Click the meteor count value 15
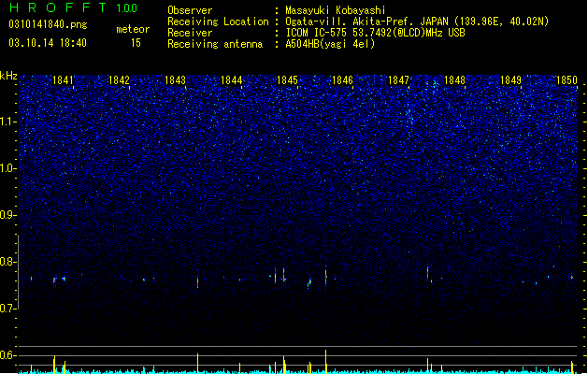The height and width of the screenshot is (374, 588). point(136,43)
